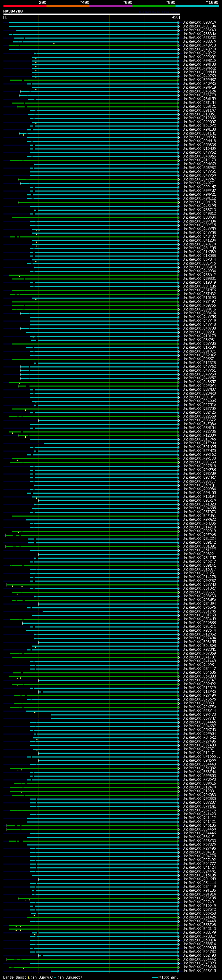Select the UniRef100_P13851 label
Screen dimensions: 222x980
click(x=199, y=114)
